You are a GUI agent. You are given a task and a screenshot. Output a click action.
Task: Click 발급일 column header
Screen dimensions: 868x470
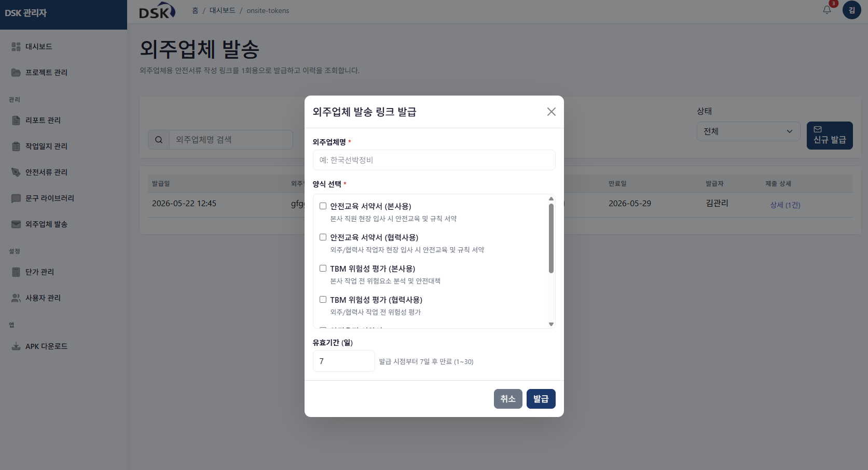(x=161, y=184)
